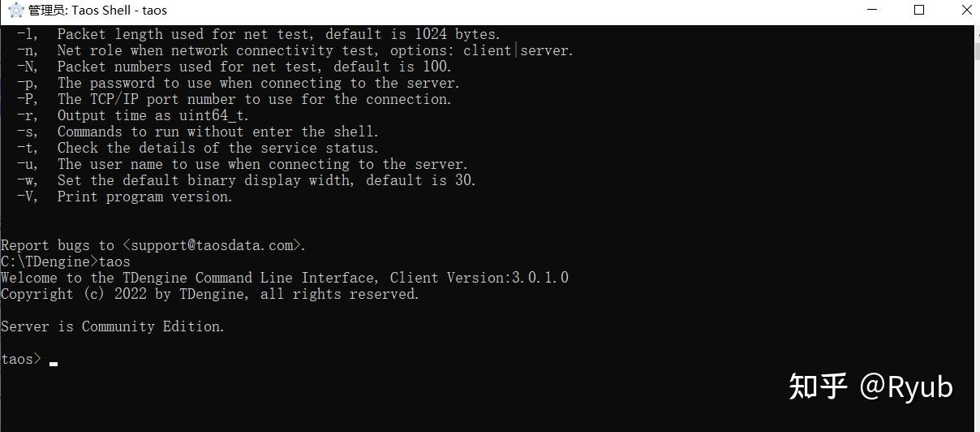Click the -V print program version option
The width and height of the screenshot is (980, 432).
tap(144, 197)
